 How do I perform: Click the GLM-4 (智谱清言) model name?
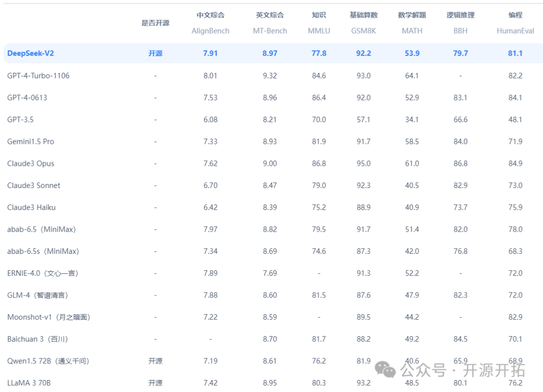pyautogui.click(x=37, y=296)
